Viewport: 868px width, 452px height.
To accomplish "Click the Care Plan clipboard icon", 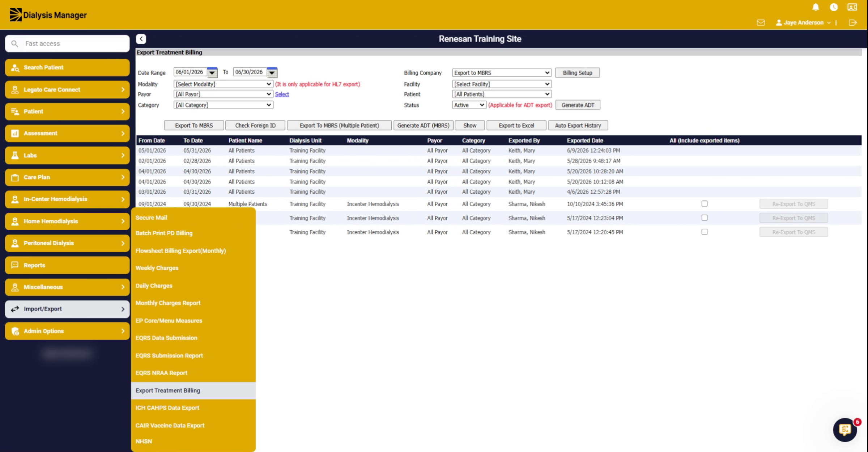I will click(x=15, y=177).
